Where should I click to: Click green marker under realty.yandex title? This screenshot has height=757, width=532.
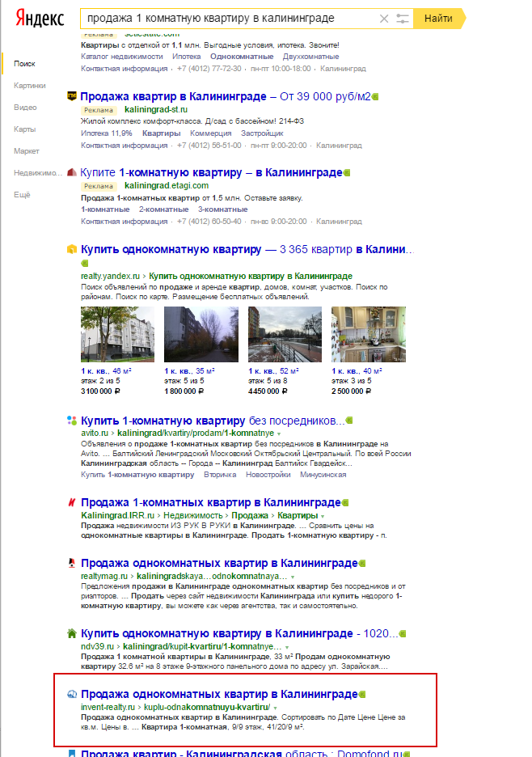pyautogui.click(x=85, y=263)
